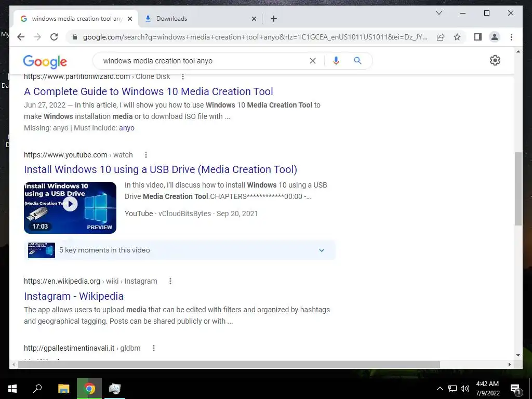532x399 pixels.
Task: Click the key moments small thumbnail
Action: (x=42, y=250)
